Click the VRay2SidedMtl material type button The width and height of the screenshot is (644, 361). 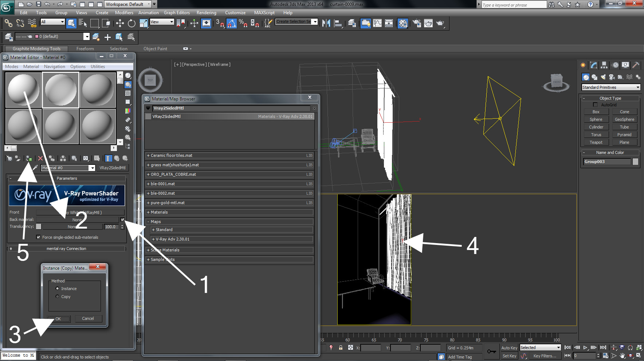point(113,168)
